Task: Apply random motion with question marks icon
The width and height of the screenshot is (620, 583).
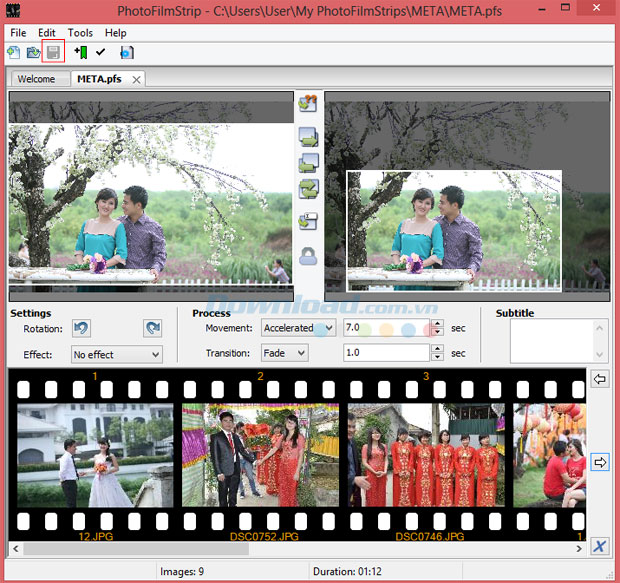Action: pos(308,103)
